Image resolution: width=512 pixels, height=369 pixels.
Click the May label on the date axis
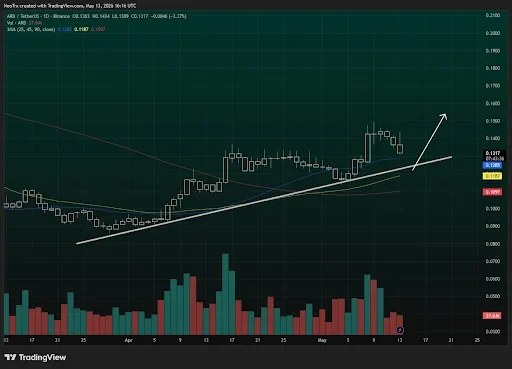[x=322, y=340]
